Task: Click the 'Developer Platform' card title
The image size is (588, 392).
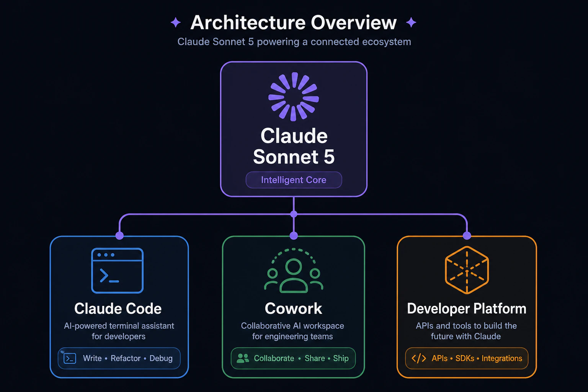Action: point(467,309)
